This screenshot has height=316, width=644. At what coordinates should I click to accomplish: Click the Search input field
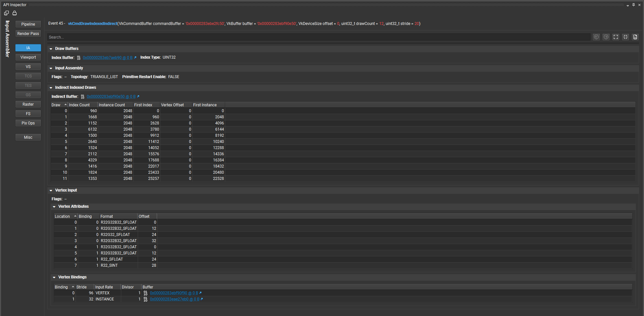click(x=318, y=37)
